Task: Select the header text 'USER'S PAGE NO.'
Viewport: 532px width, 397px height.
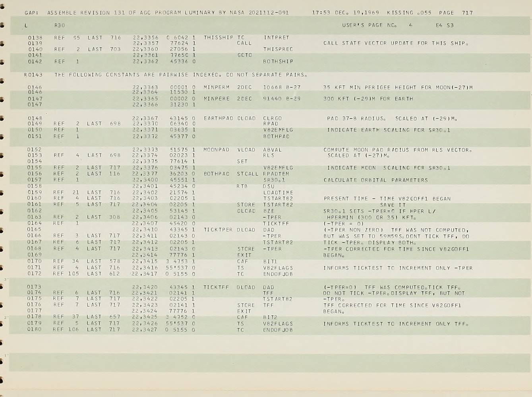Action: [x=369, y=25]
